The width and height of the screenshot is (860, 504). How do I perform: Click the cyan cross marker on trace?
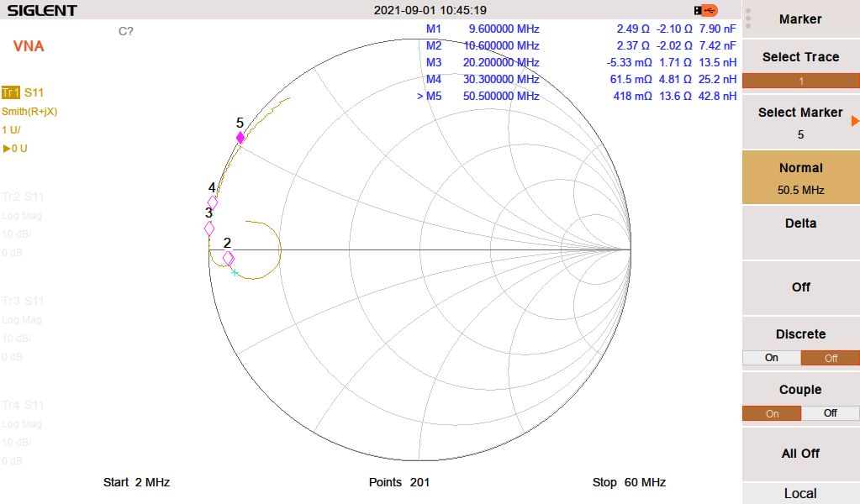tap(235, 272)
